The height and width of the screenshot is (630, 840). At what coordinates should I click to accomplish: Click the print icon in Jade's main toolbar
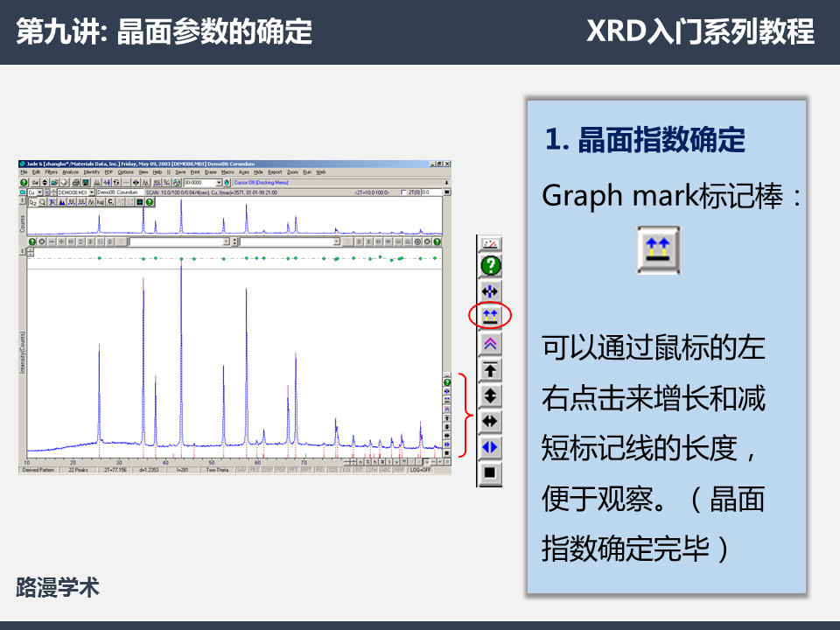[75, 183]
